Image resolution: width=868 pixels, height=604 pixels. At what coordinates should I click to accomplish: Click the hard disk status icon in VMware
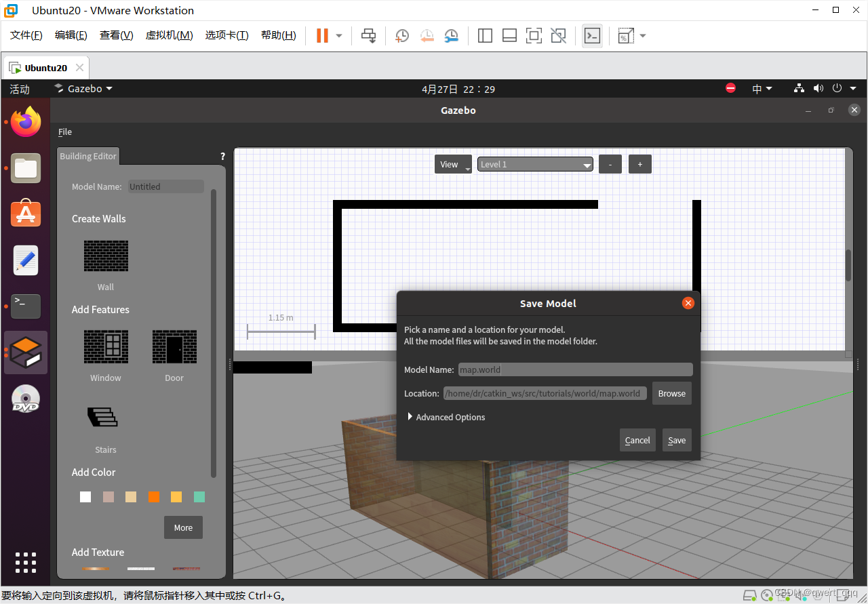pyautogui.click(x=751, y=595)
